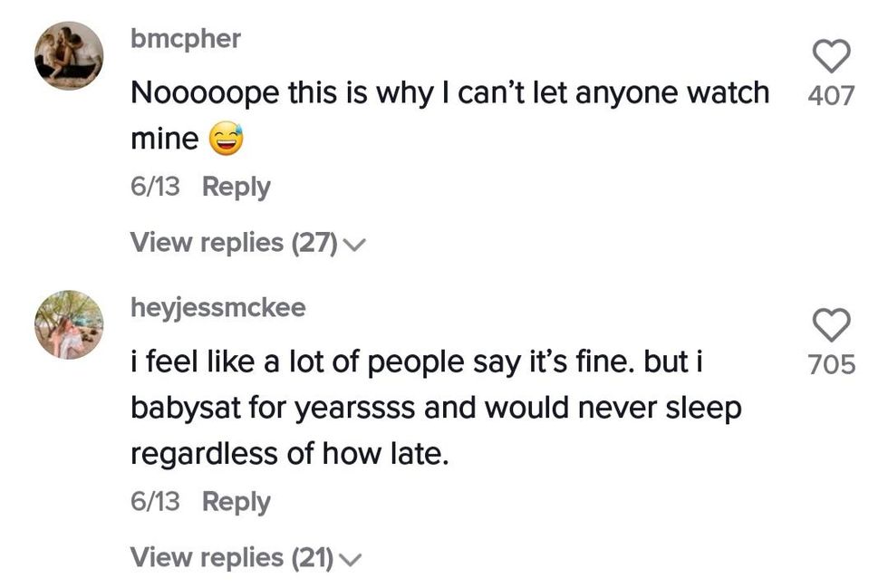The width and height of the screenshot is (888, 588).
Task: Expand replies using the chevron beside View replies (27)
Action: [x=355, y=244]
